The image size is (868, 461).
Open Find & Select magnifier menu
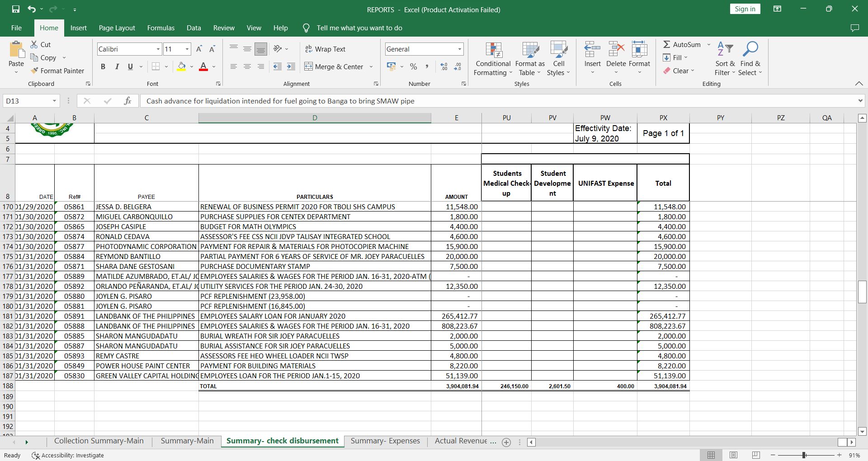tap(750, 59)
